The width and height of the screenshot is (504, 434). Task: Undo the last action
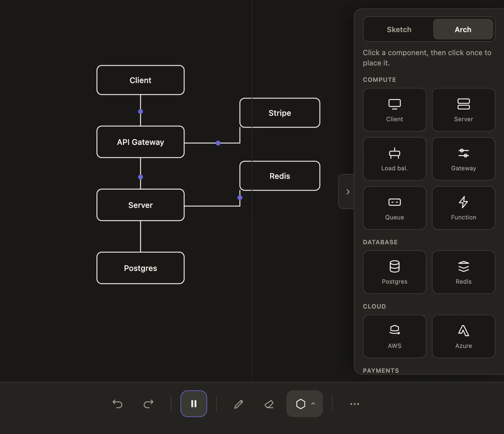[117, 404]
